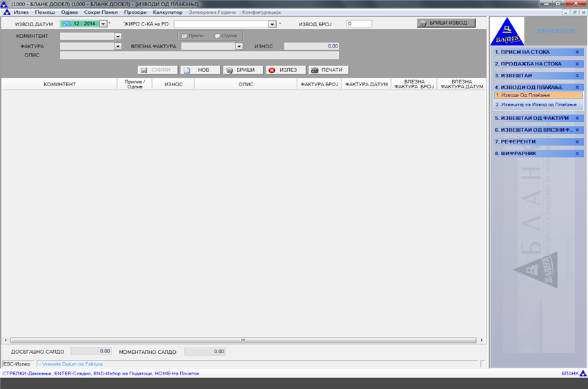Image resolution: width=588 pixels, height=389 pixels.
Task: Open the Калкулатор menu
Action: pyautogui.click(x=167, y=12)
